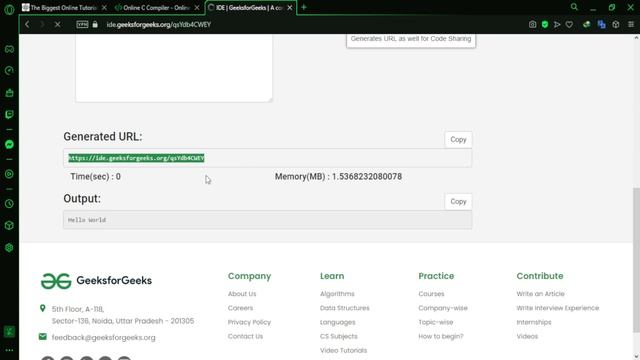Copy the program output
Screen dimensions: 640x360
(x=458, y=202)
